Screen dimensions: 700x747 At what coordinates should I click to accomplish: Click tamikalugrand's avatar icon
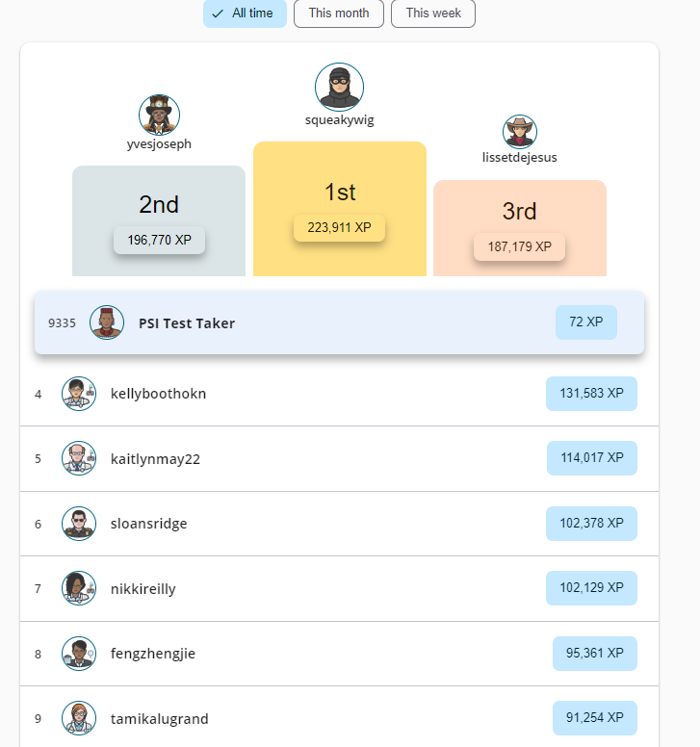pos(78,718)
